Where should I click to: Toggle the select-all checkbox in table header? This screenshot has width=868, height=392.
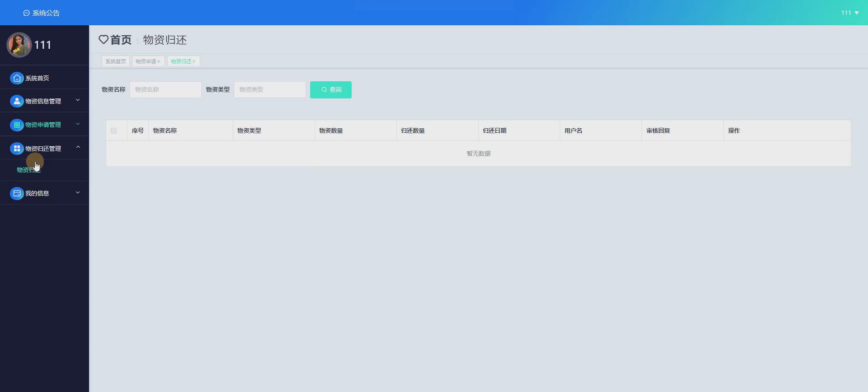(113, 131)
